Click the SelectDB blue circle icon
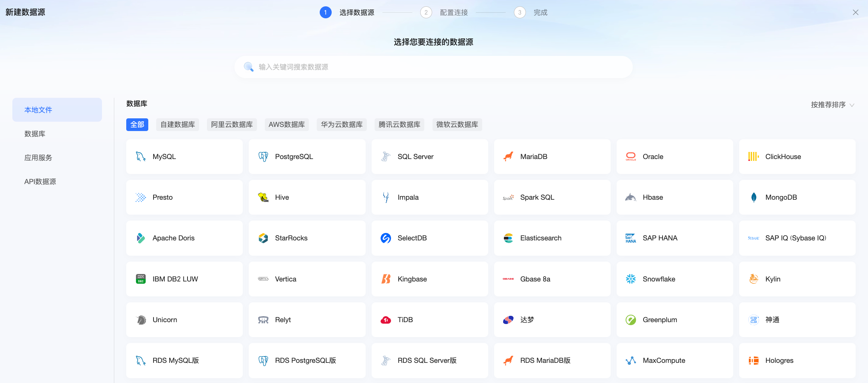This screenshot has width=868, height=383. coord(386,238)
